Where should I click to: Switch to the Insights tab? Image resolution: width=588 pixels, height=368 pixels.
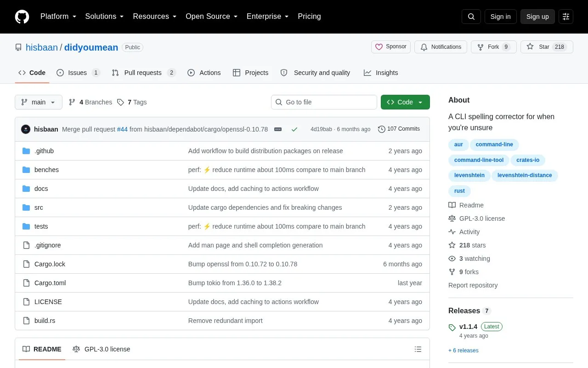381,73
